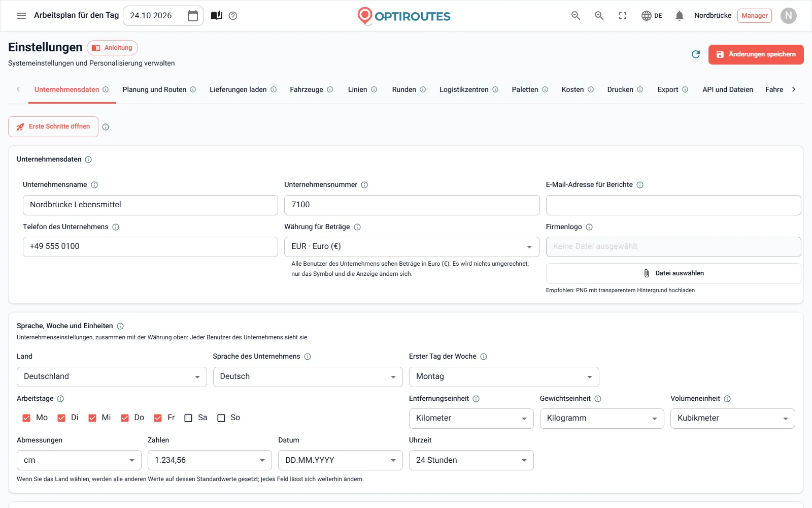Click the zoom-in magnifier icon
The image size is (812, 508).
click(599, 16)
